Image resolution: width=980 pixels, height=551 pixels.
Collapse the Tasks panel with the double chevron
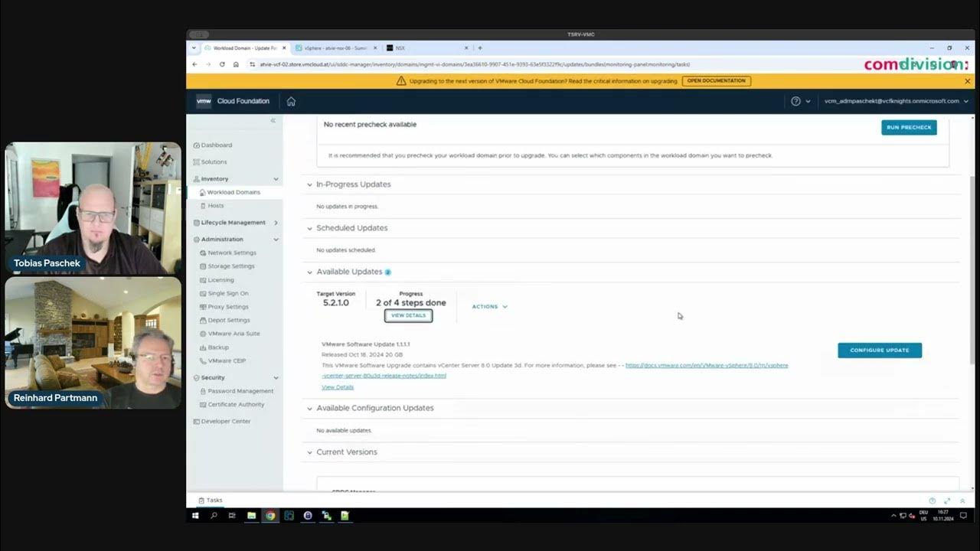coord(962,500)
